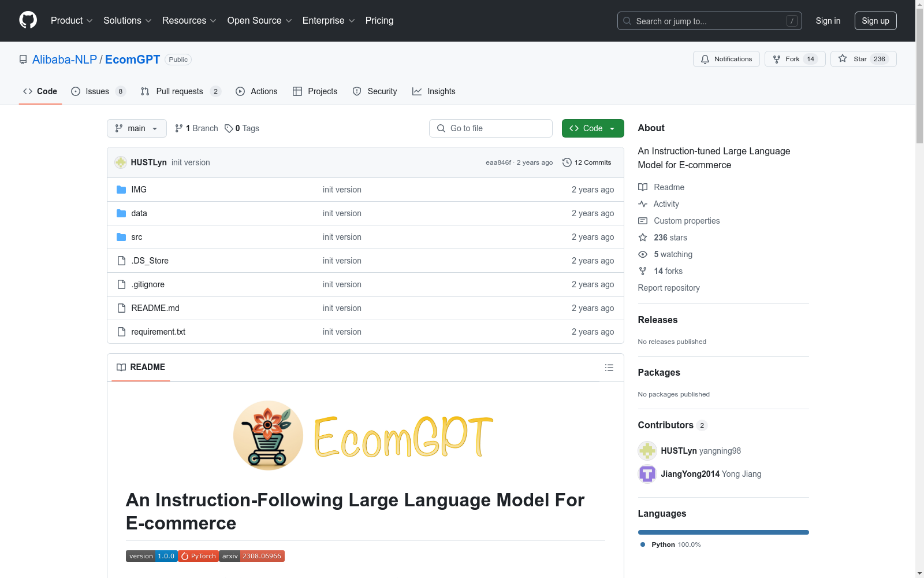Switch to the Insights tab

[434, 91]
